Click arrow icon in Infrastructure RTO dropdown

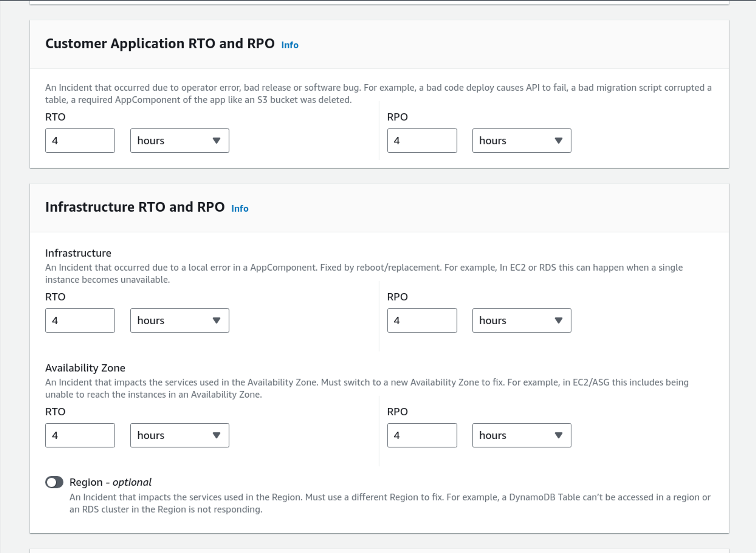(216, 321)
